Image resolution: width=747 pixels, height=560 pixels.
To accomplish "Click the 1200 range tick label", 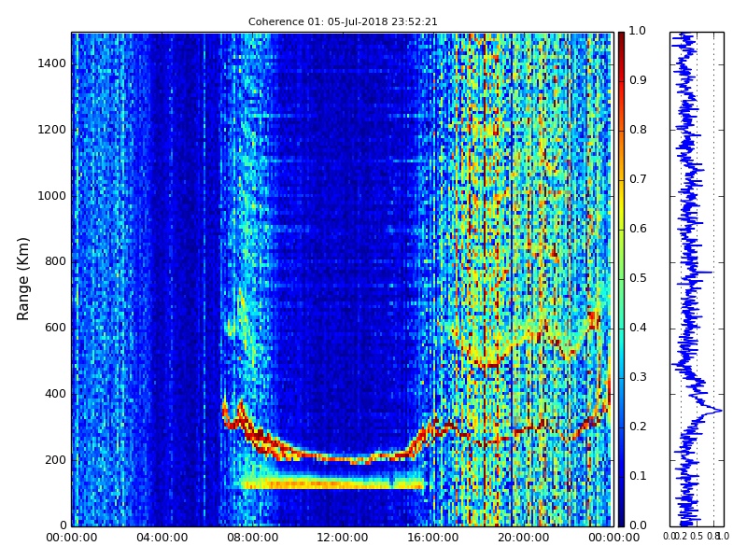I will click(52, 130).
